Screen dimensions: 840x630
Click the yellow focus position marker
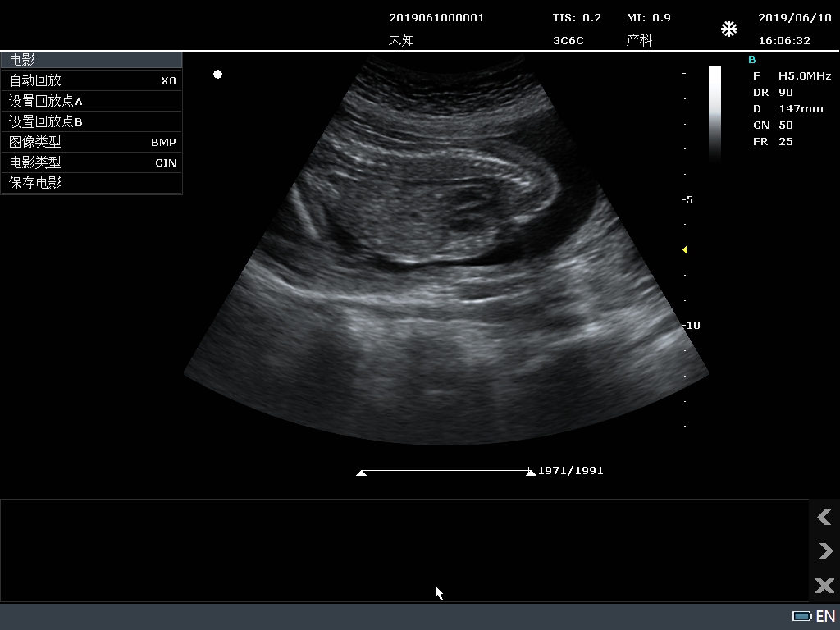tap(685, 249)
